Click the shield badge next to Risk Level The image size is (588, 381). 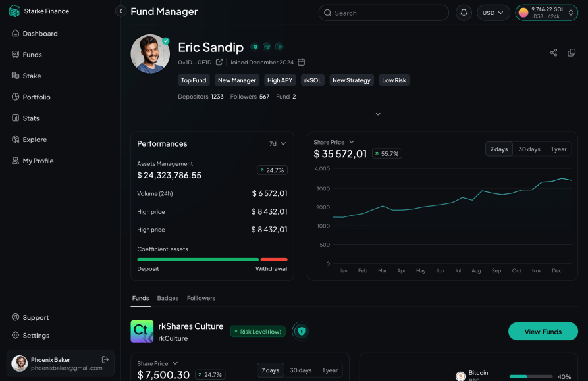coord(302,331)
